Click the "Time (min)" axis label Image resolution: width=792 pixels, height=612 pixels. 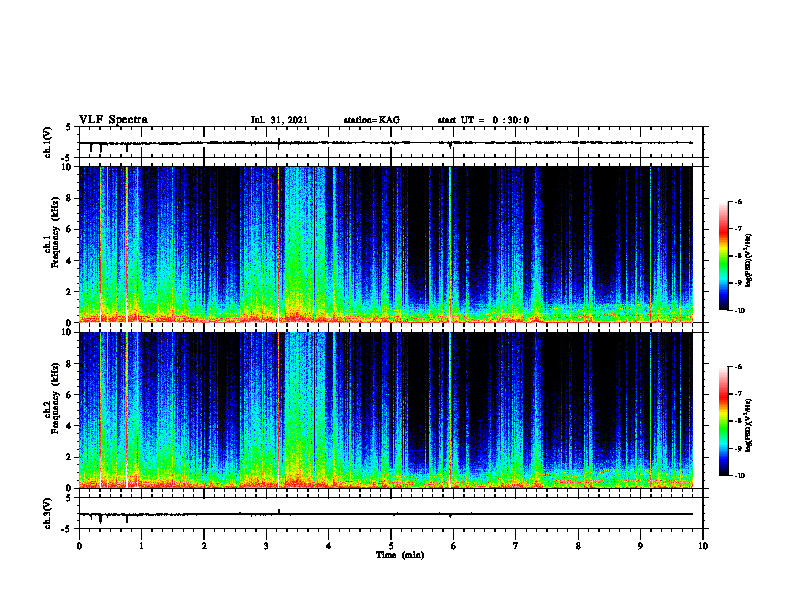(400, 555)
